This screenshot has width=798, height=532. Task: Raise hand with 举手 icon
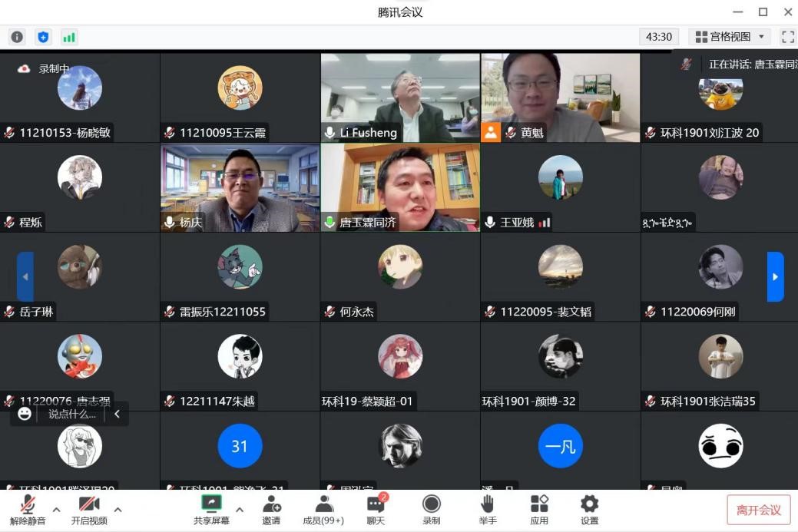click(487, 510)
